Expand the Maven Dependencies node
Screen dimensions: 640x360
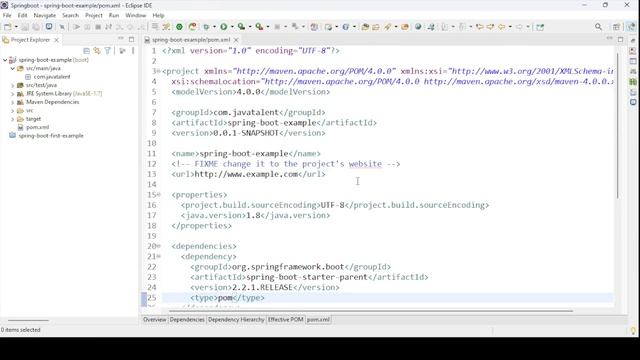13,102
